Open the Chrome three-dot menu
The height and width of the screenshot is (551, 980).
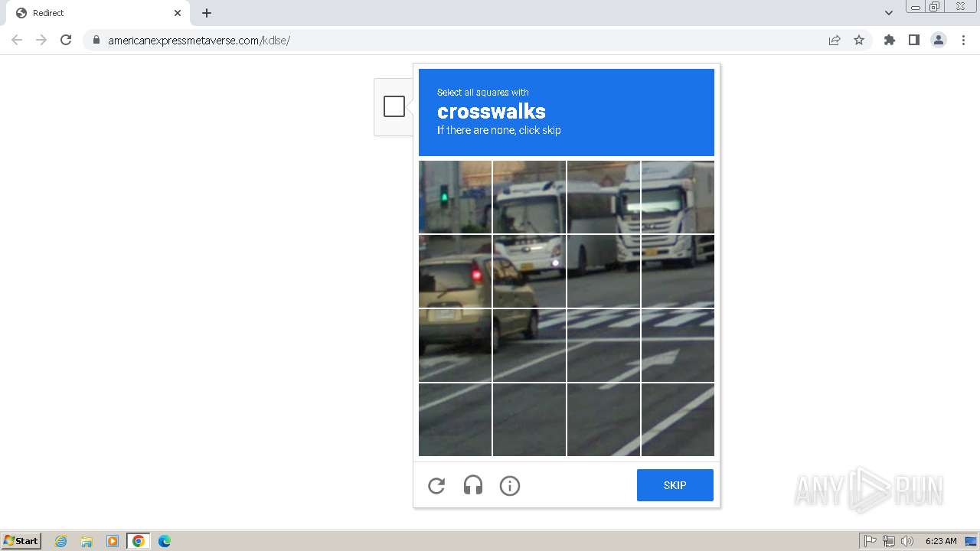(963, 40)
